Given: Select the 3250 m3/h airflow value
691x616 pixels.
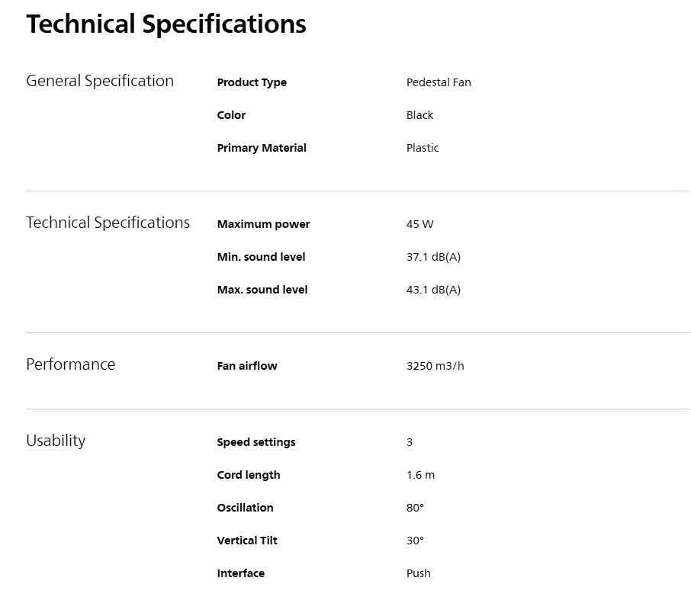Looking at the screenshot, I should (435, 366).
